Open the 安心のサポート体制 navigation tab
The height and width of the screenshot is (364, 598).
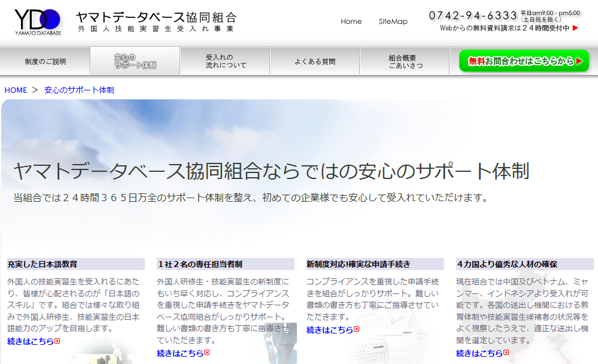tap(135, 61)
